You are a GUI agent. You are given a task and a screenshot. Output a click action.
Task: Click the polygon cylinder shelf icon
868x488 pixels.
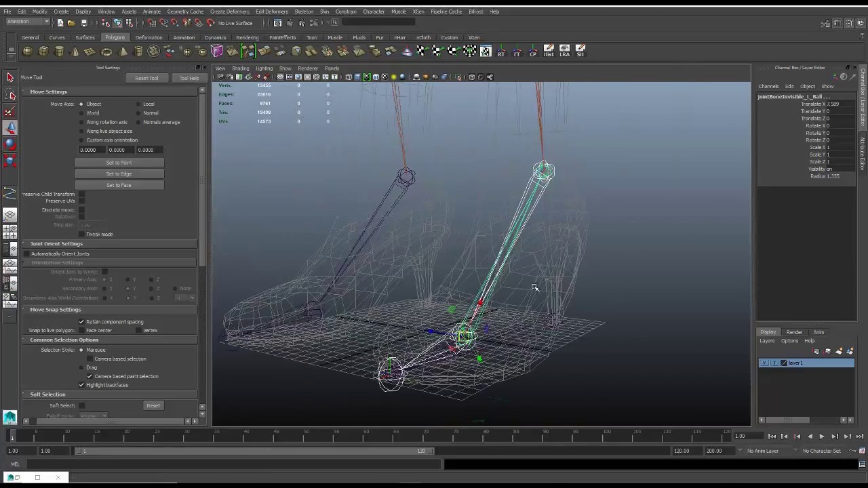(59, 52)
